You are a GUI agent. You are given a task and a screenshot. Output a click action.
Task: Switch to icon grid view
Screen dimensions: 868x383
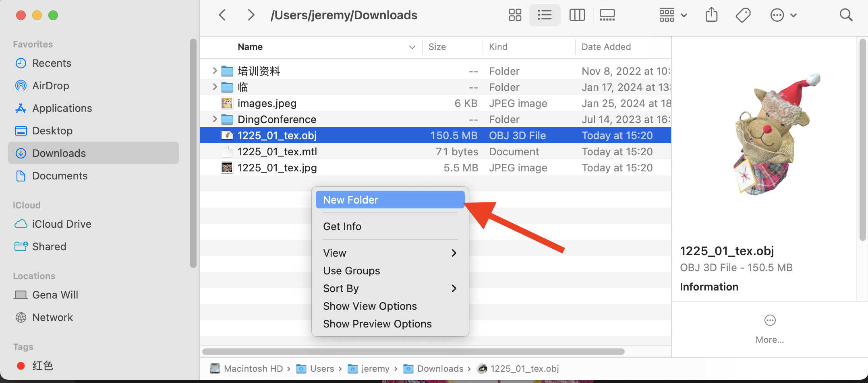click(x=515, y=15)
